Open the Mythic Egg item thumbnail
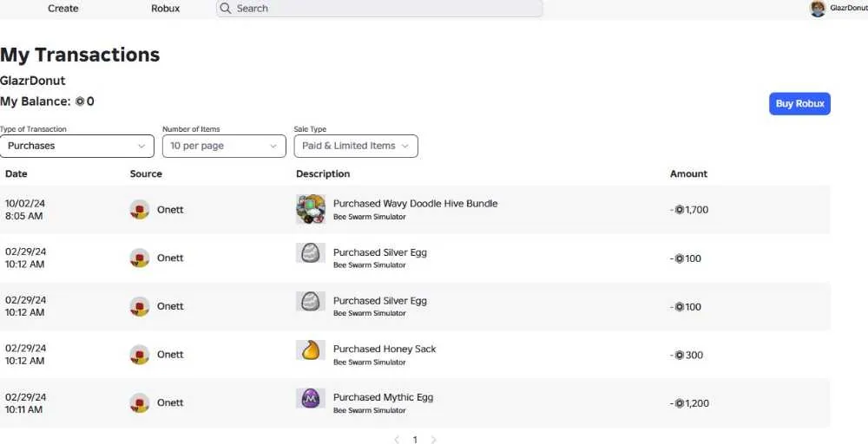 click(x=311, y=398)
